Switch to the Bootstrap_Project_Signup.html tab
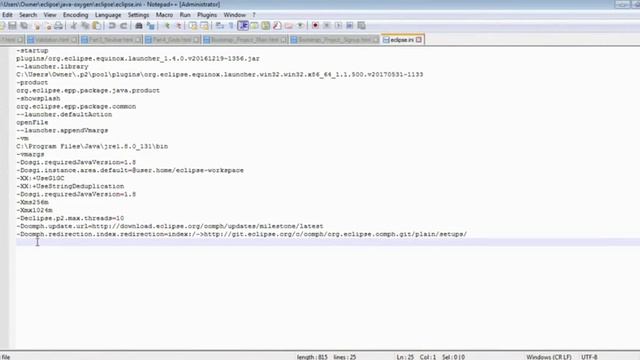This screenshot has height=360, width=640. coord(335,40)
